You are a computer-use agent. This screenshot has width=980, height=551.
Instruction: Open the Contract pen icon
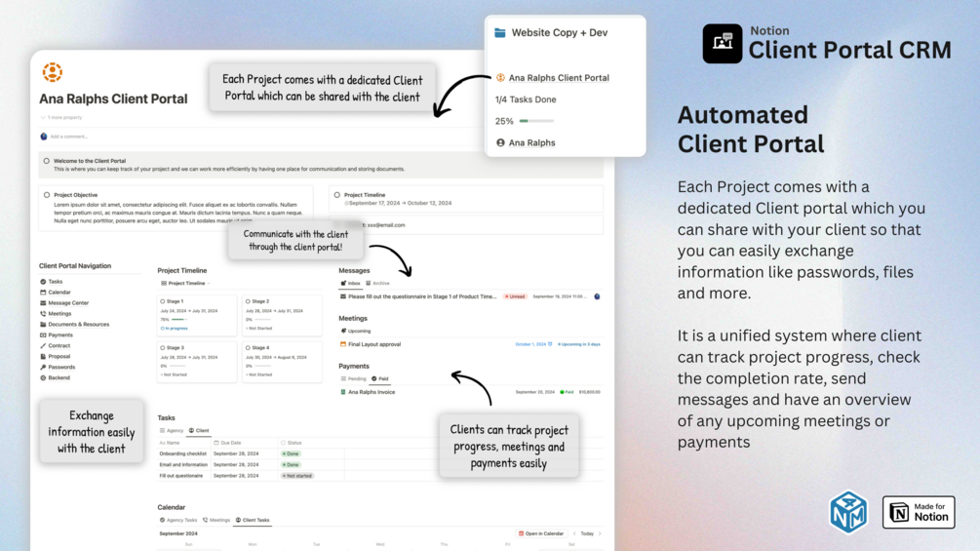coord(43,345)
